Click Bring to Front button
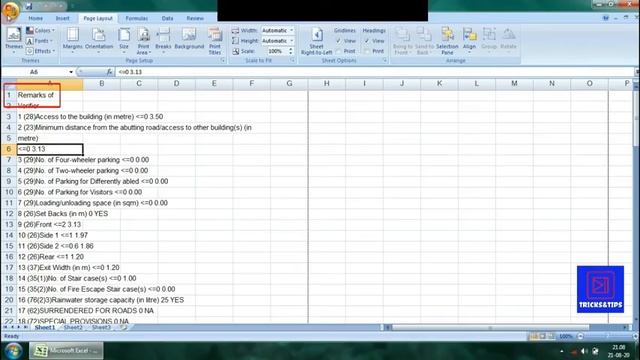Image resolution: width=640 pixels, height=360 pixels. pos(402,41)
